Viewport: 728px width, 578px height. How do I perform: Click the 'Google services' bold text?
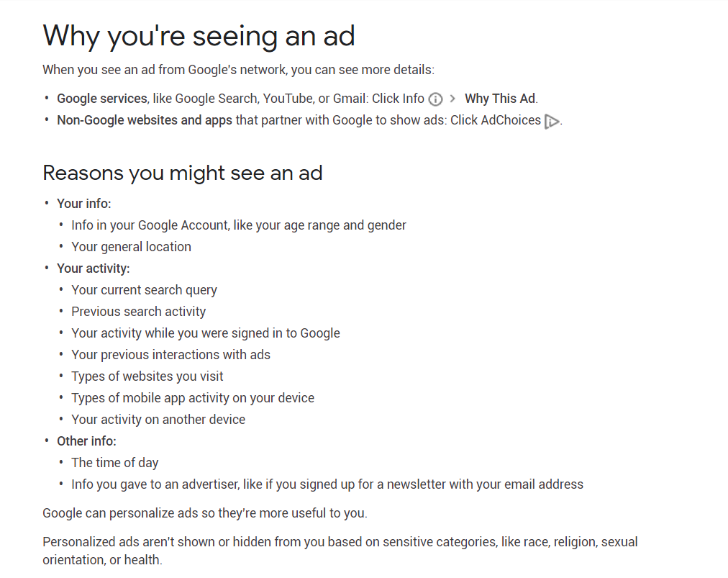101,99
